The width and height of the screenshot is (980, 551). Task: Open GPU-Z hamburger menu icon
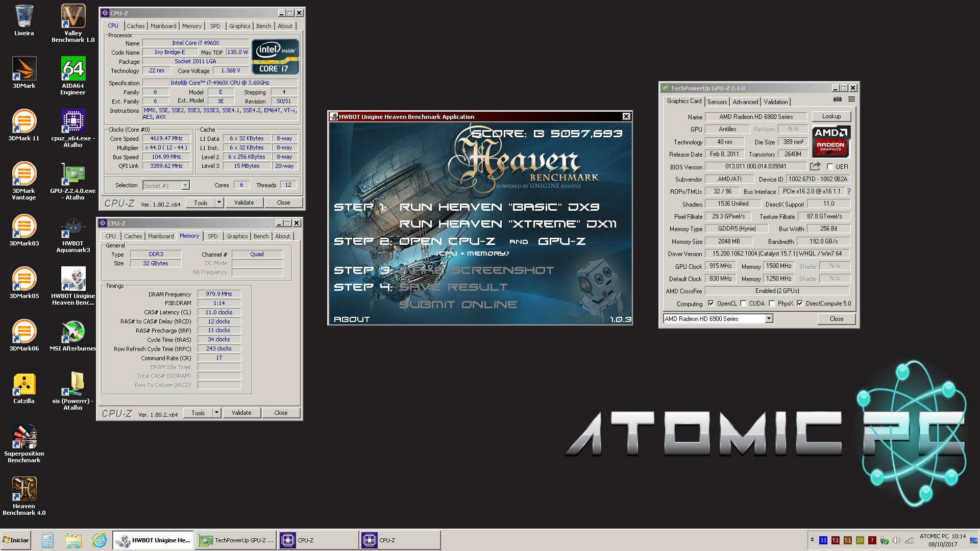click(x=851, y=99)
